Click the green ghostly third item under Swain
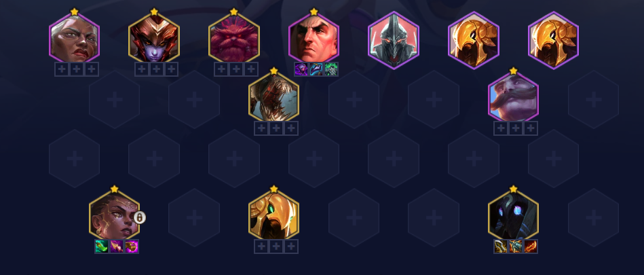Screen dimensions: 644x275 coord(331,69)
